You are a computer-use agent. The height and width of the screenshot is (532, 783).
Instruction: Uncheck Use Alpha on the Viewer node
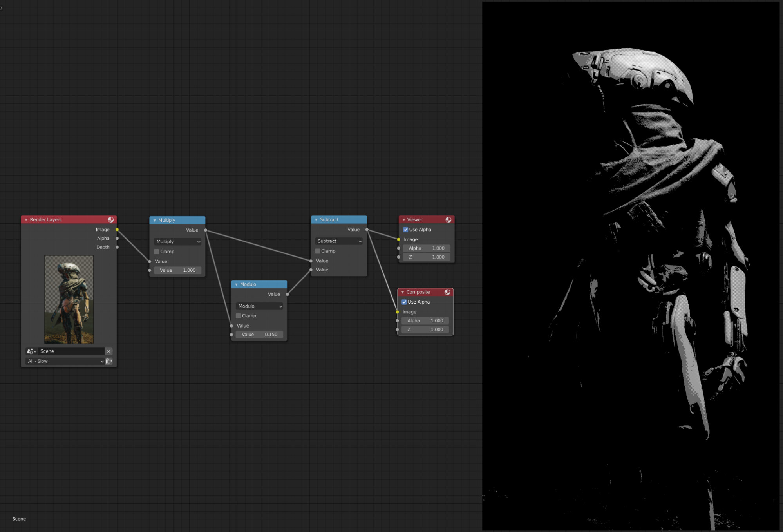405,229
